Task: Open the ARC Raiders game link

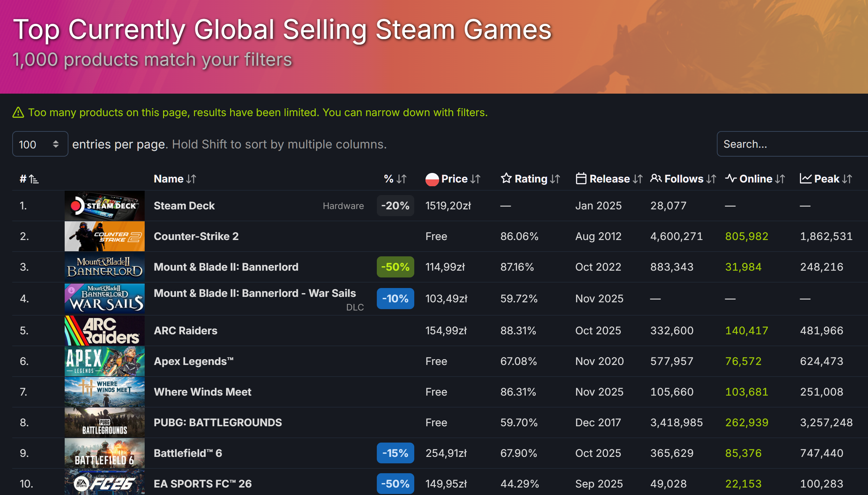Action: pyautogui.click(x=186, y=331)
